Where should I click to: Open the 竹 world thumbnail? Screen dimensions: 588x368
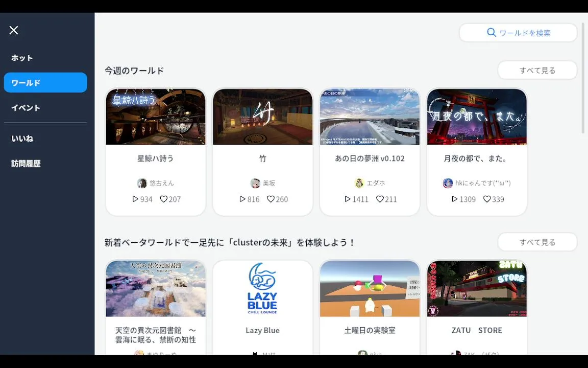[262, 117]
